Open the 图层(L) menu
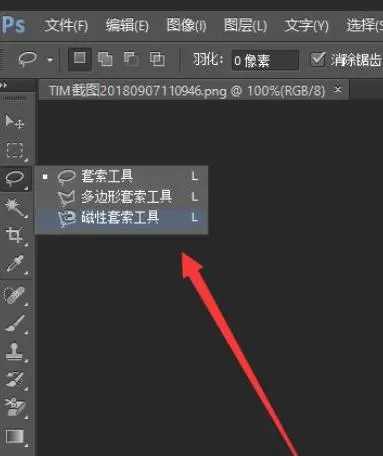 [245, 25]
